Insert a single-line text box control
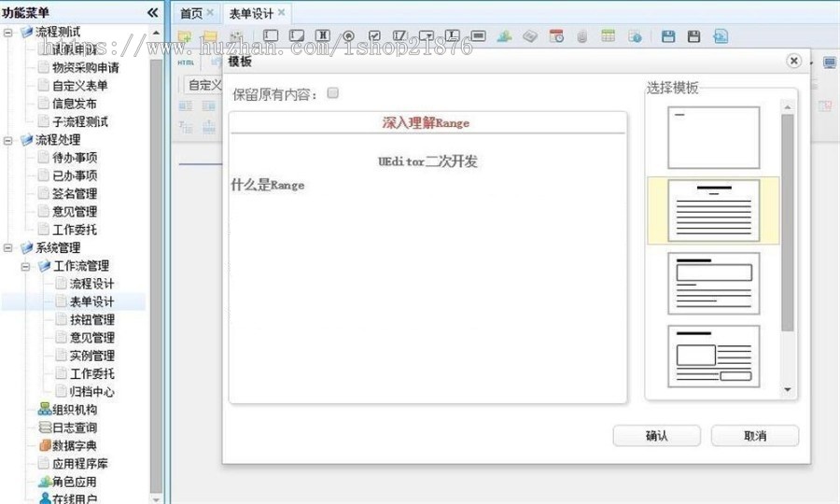840x504 pixels. pyautogui.click(x=271, y=35)
